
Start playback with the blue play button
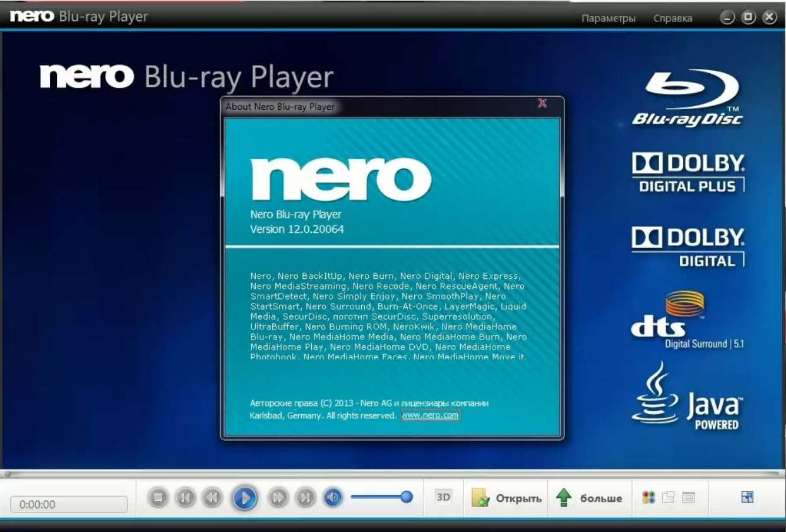pyautogui.click(x=245, y=498)
